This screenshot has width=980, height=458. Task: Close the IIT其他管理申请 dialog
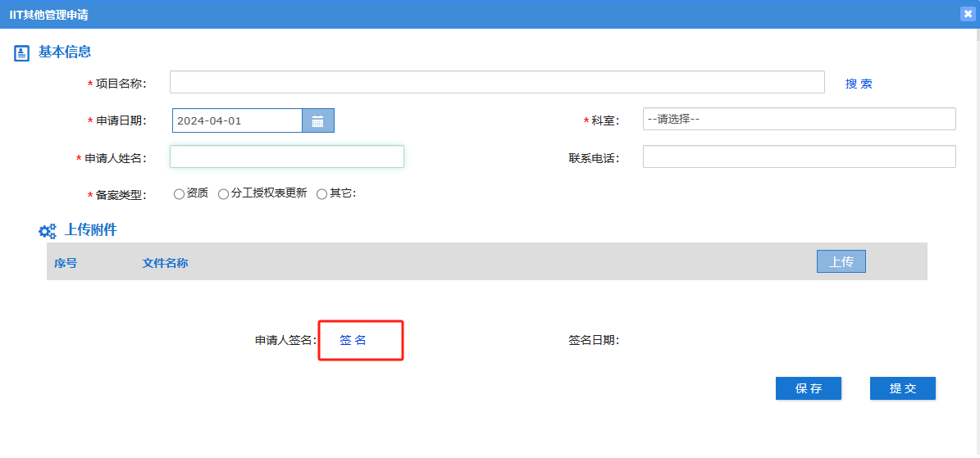pos(968,14)
